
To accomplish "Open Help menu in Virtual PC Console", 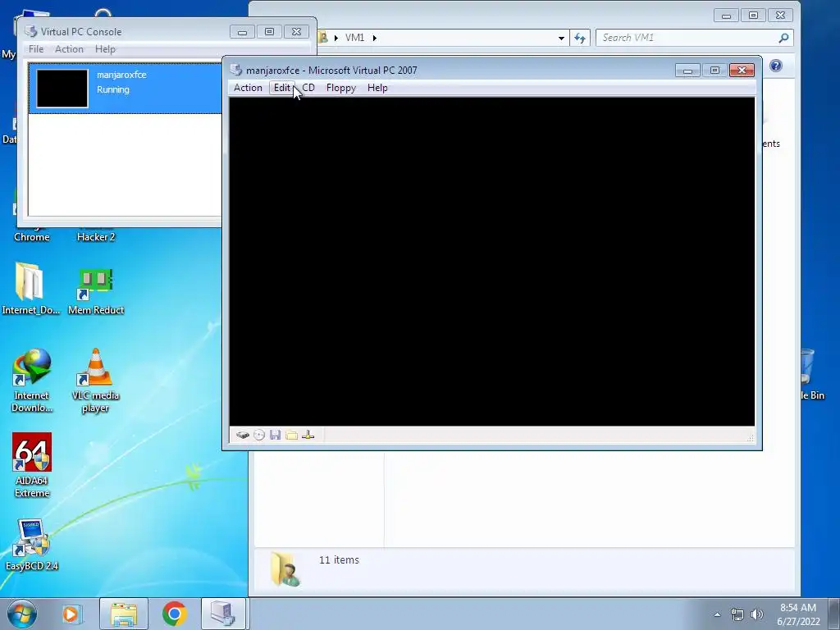I will (x=105, y=48).
